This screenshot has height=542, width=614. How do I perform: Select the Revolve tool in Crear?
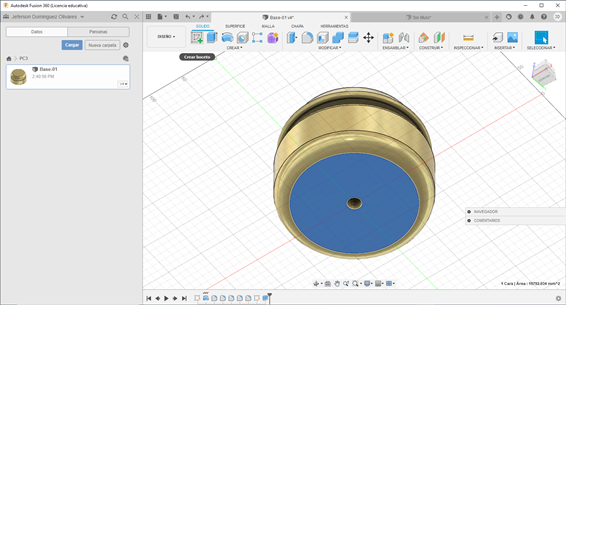(x=227, y=38)
